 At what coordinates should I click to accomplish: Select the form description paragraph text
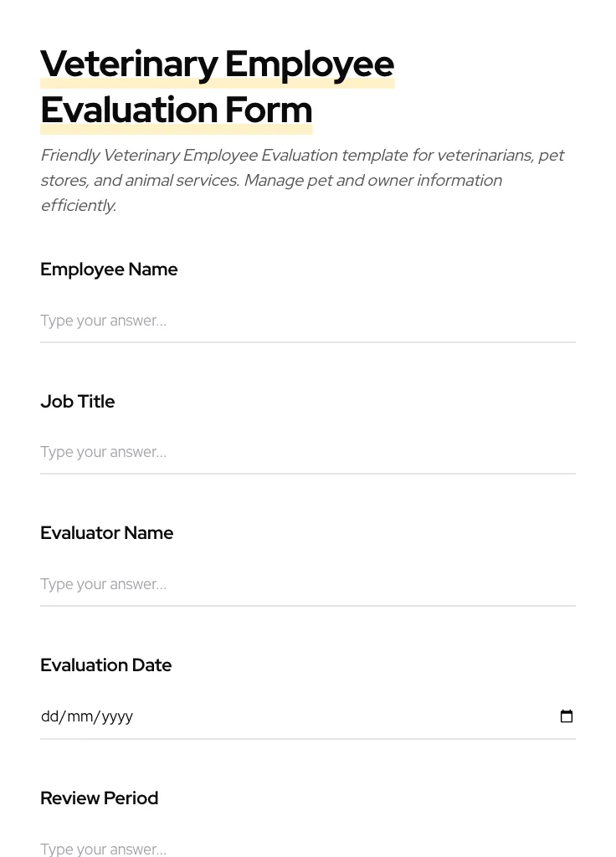(x=303, y=180)
